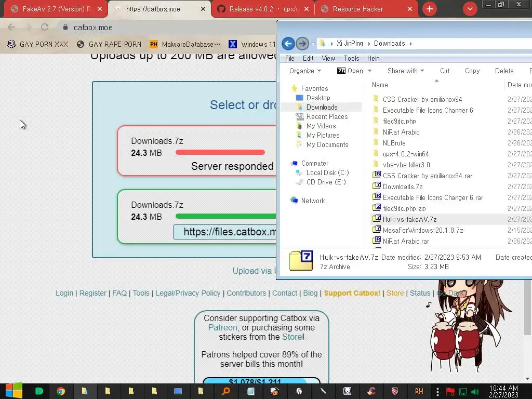Viewport: 532px width, 399px height.
Task: Click the green Downloads.7z upload progress bar
Action: pyautogui.click(x=226, y=216)
